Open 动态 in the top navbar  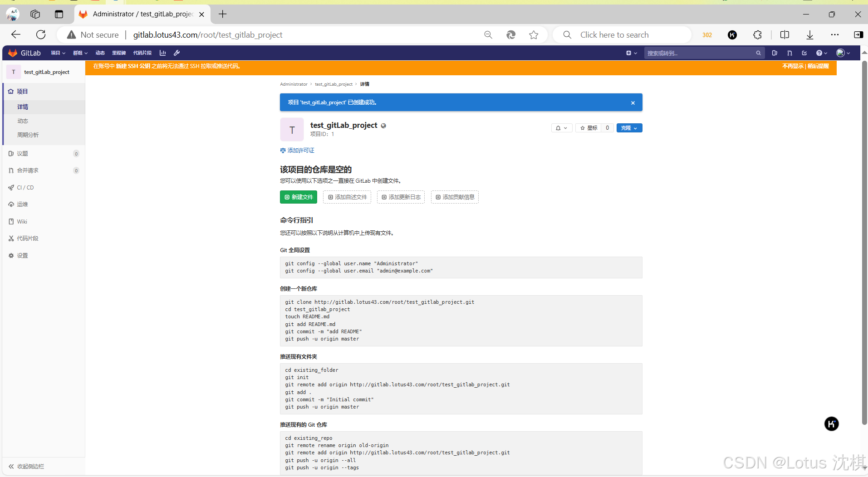click(x=100, y=53)
